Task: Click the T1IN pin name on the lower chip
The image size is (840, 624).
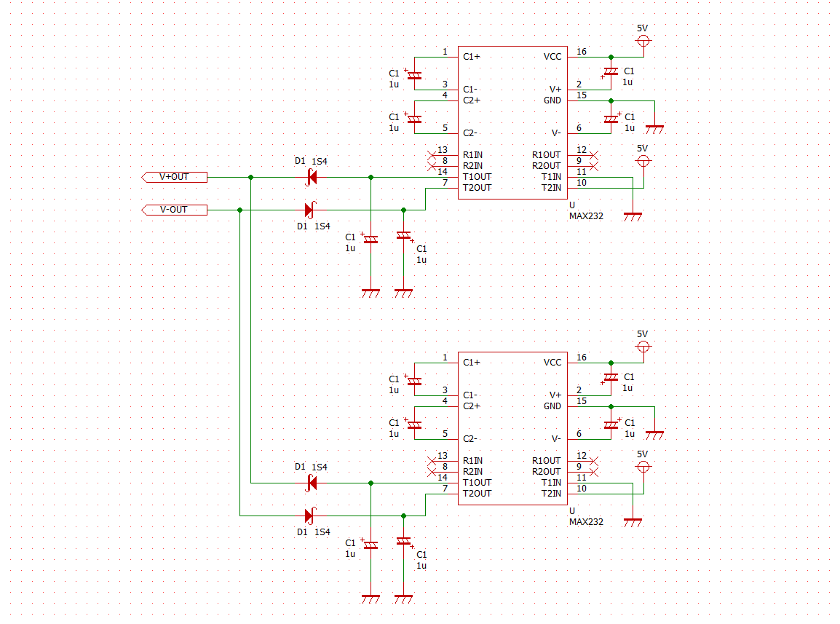Action: 550,483
